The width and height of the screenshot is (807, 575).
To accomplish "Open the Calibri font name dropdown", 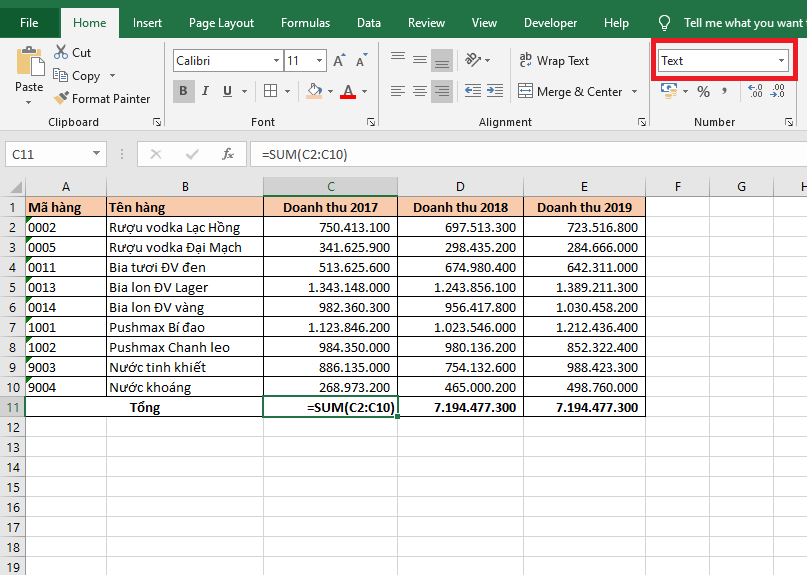I will point(276,61).
